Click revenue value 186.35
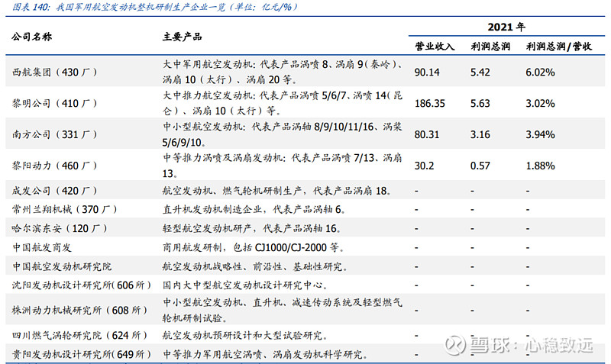Screen dimensions: 611x364 point(430,104)
